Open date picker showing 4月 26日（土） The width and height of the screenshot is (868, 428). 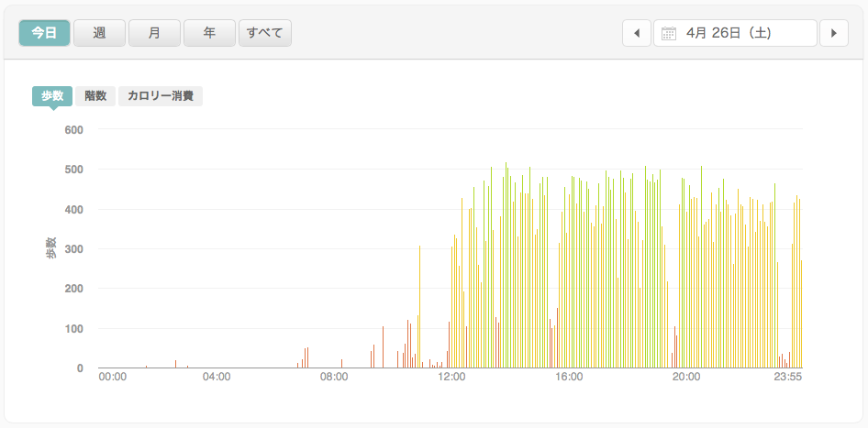coord(735,33)
